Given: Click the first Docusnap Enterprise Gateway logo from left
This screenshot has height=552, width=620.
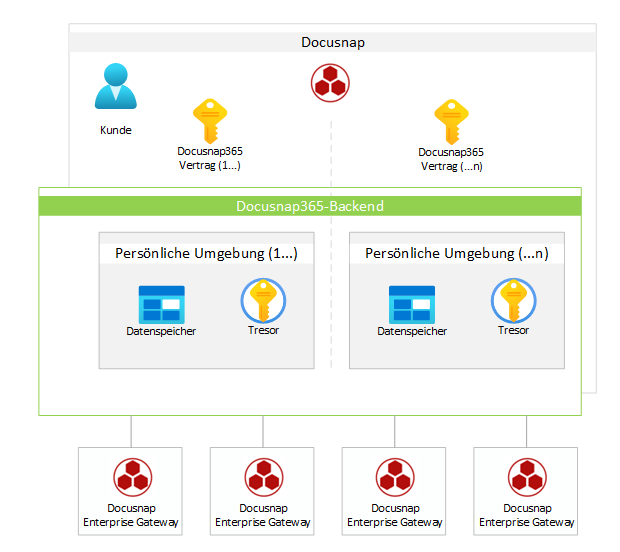Looking at the screenshot, I should (132, 477).
